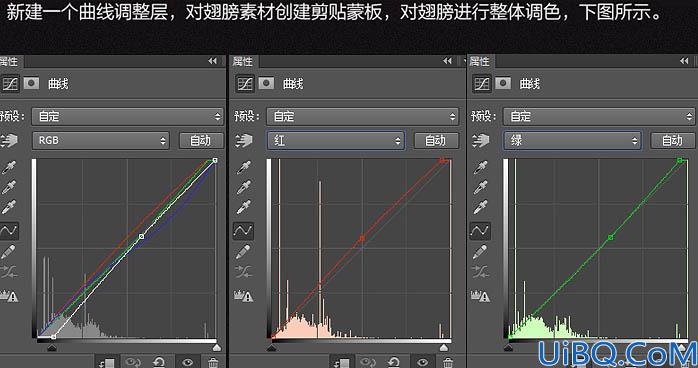The image size is (698, 368).
Task: Collapse the 绿 panel with the double arrows
Action: [x=684, y=61]
